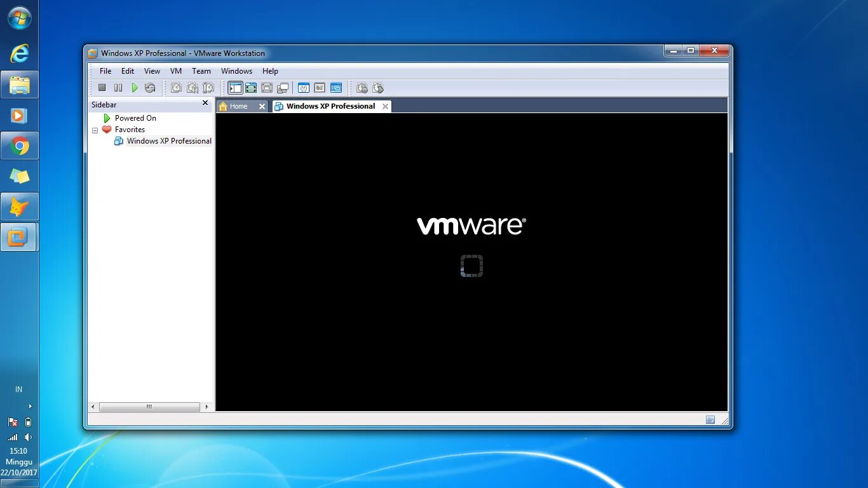This screenshot has height=488, width=868.
Task: Click the VMware loading console screen
Action: (x=471, y=262)
